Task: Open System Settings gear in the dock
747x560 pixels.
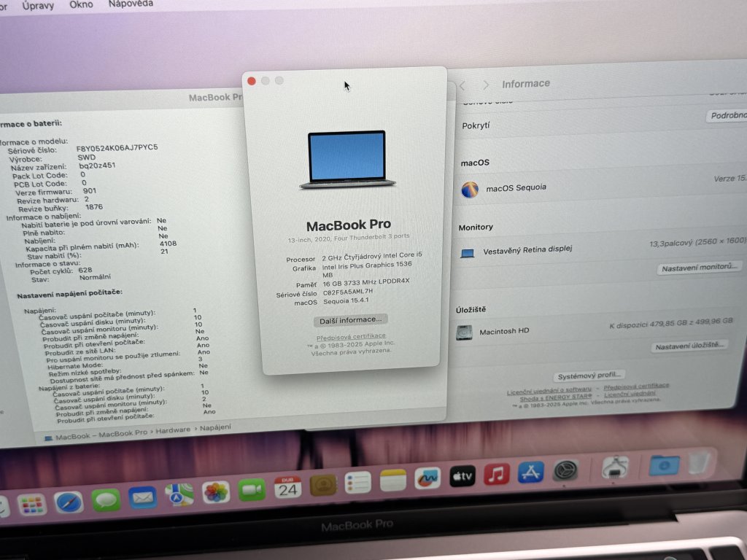Action: [x=565, y=470]
